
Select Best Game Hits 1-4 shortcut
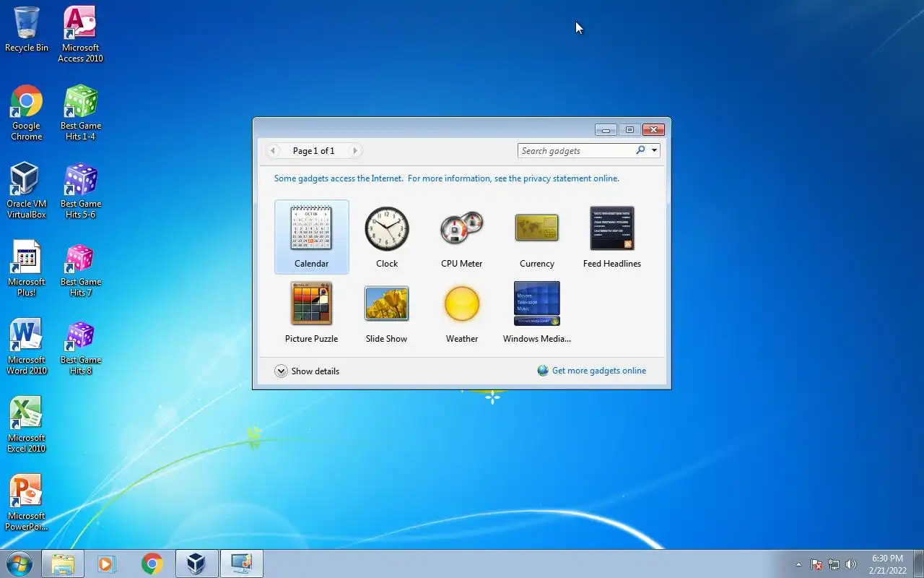(80, 113)
